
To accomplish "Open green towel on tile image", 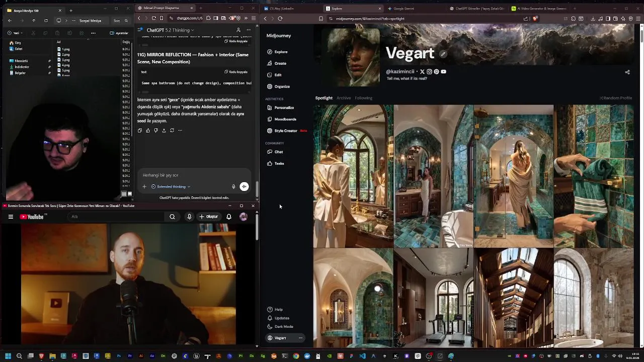I will pos(594,176).
